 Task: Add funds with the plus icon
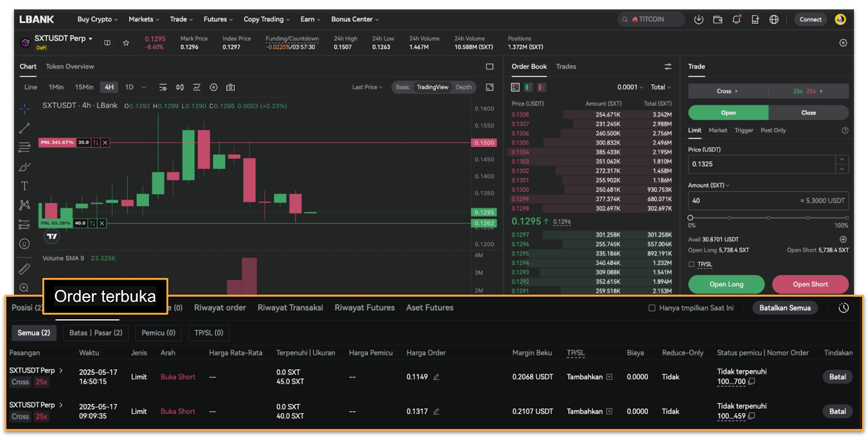click(843, 239)
